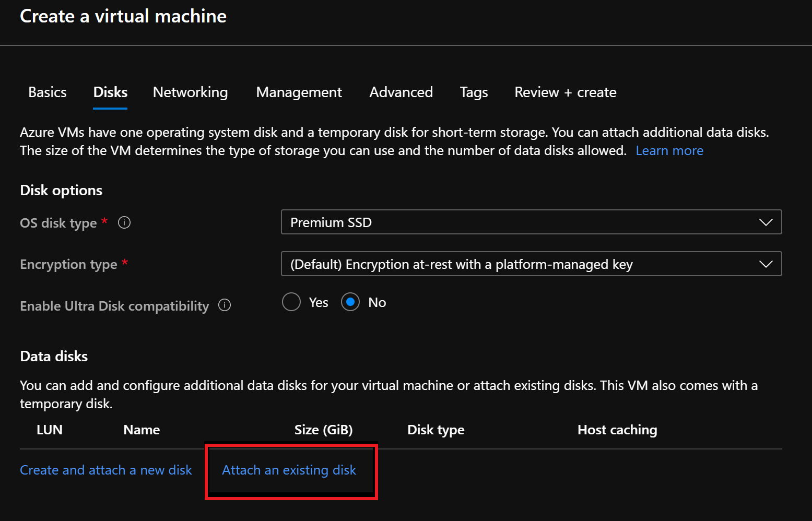Click the LUN column header
This screenshot has width=812, height=521.
click(50, 430)
